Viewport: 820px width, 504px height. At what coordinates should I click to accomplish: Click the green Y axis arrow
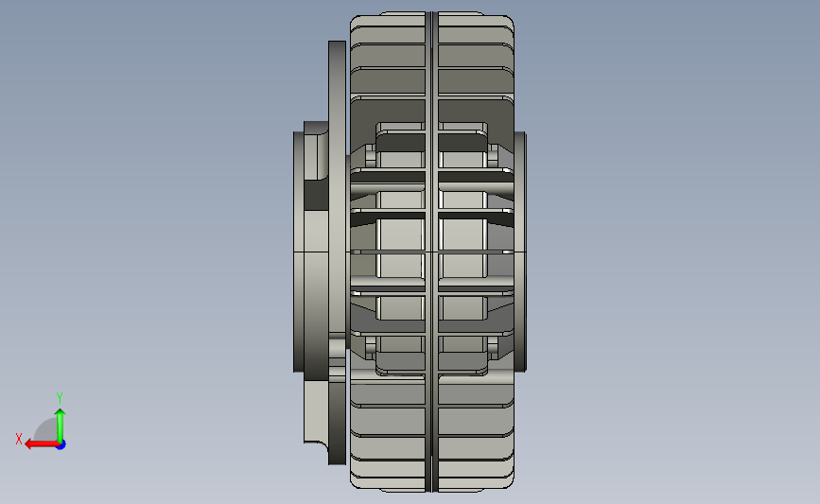pyautogui.click(x=61, y=425)
